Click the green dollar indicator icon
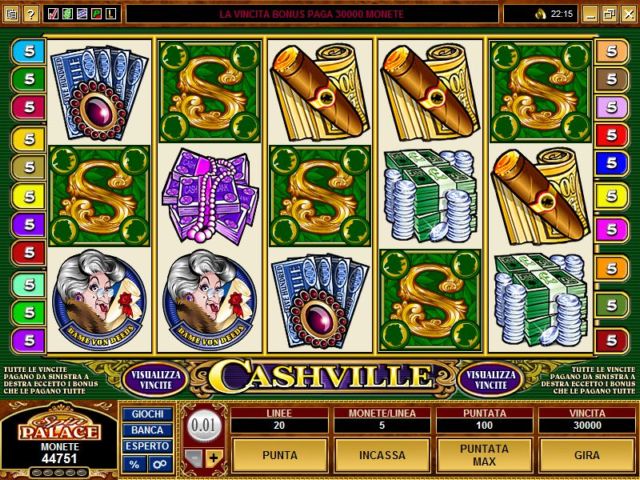640x480 pixels. (x=68, y=14)
